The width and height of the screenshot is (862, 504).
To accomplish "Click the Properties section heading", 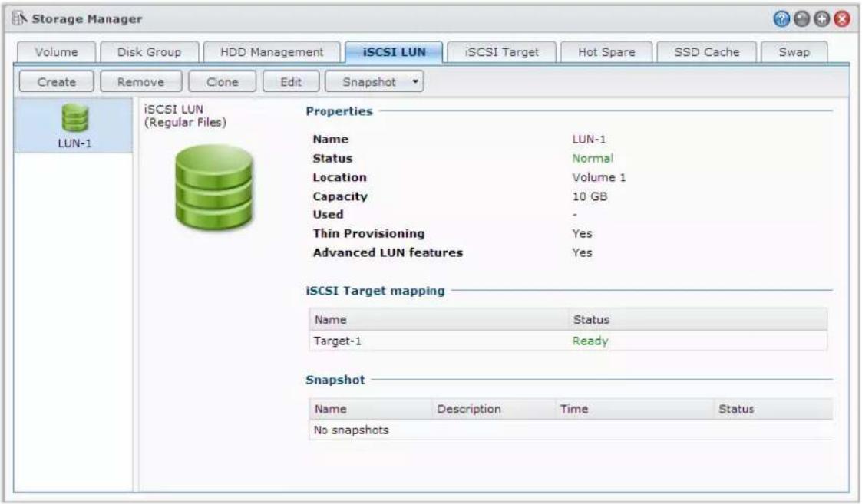I will [x=339, y=111].
